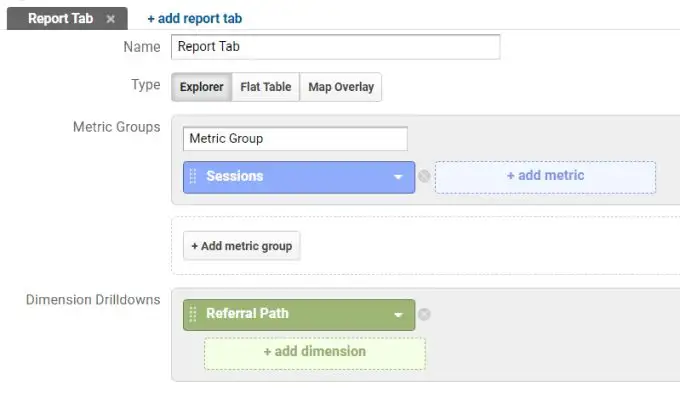
Task: Click the Report Tab label text
Action: pyautogui.click(x=61, y=19)
